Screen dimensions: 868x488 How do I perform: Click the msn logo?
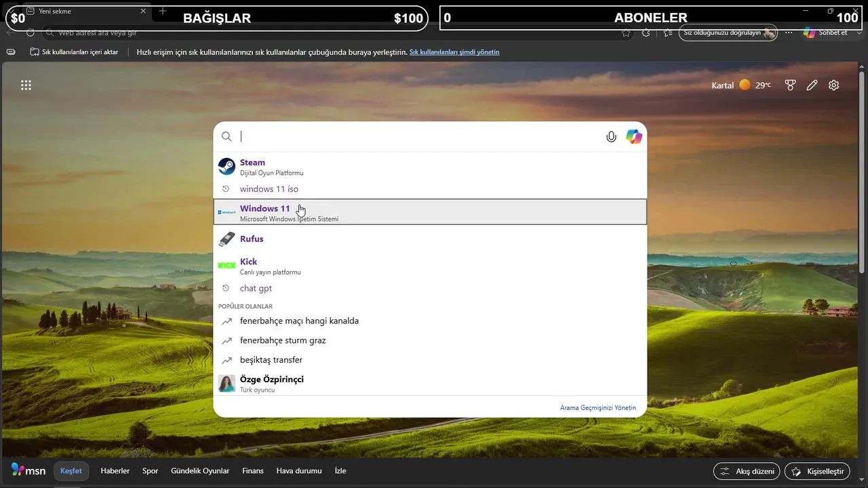(28, 470)
